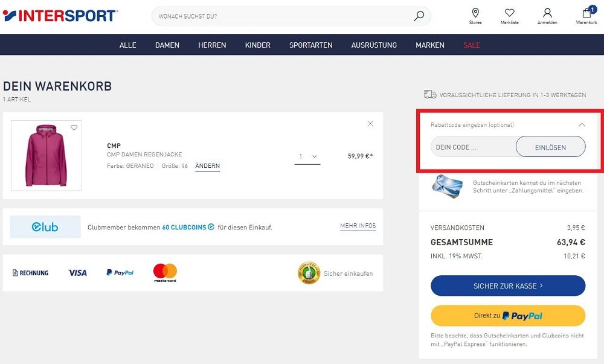
Task: Open the HERREN menu
Action: 212,45
